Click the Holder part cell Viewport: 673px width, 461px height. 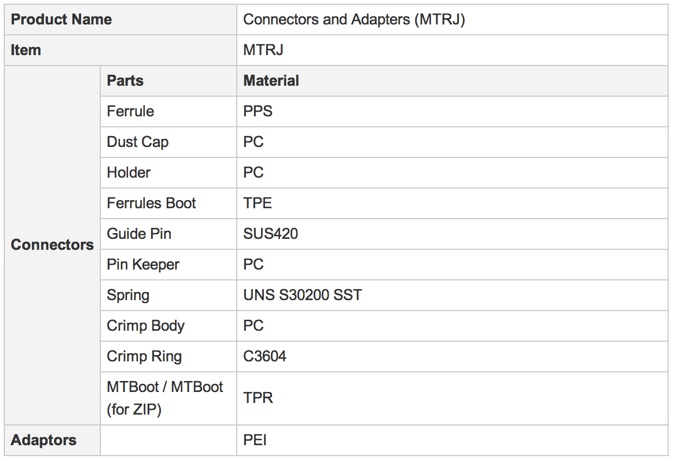point(168,173)
